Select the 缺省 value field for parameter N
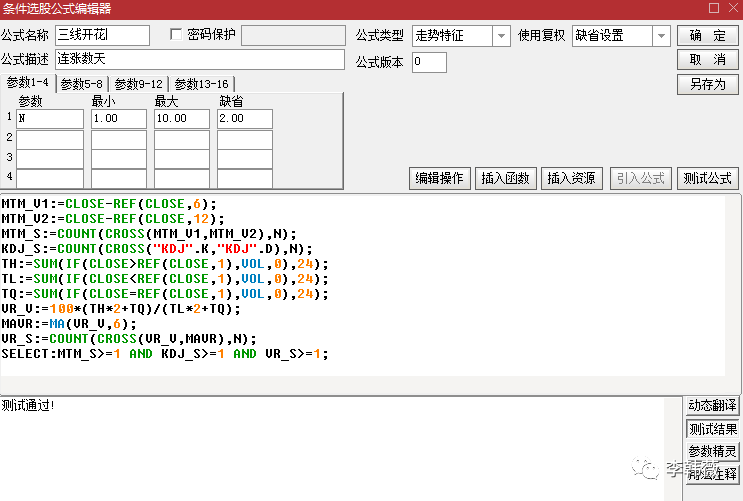 (244, 119)
